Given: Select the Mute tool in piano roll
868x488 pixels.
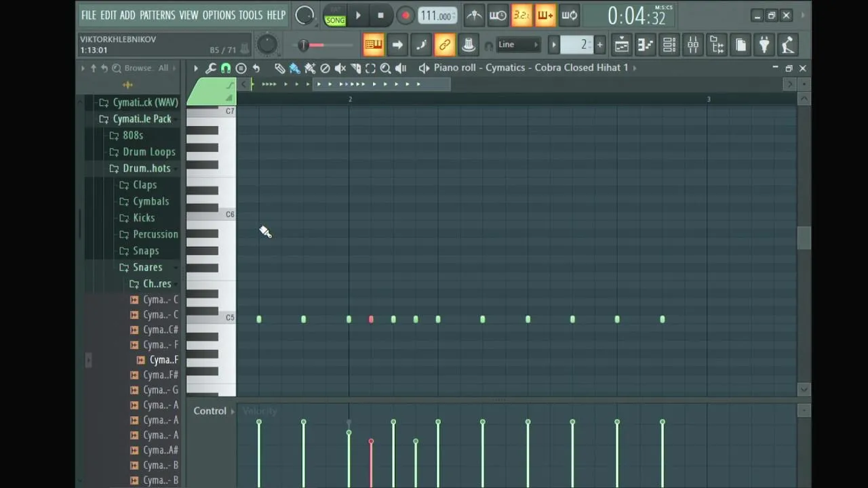Looking at the screenshot, I should 340,68.
